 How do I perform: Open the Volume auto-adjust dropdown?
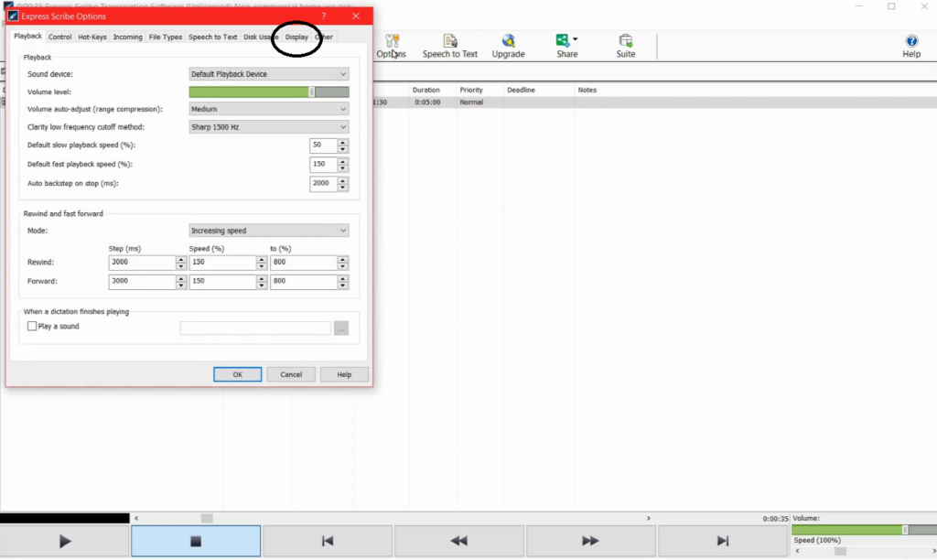coord(269,110)
